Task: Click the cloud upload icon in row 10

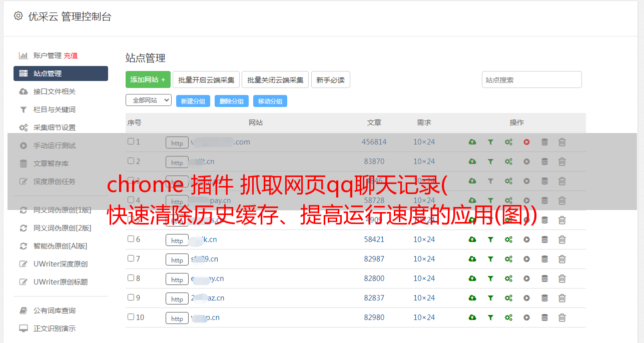Action: (472, 317)
